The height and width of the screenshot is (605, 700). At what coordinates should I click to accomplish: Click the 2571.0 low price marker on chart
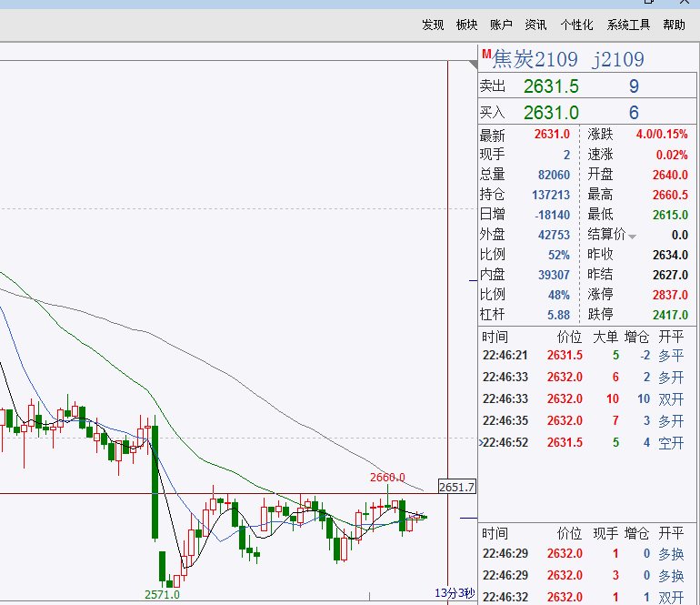click(162, 595)
